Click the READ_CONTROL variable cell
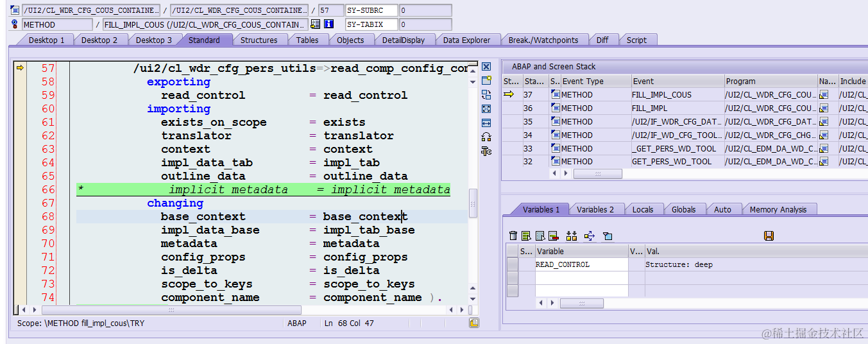 coord(581,264)
